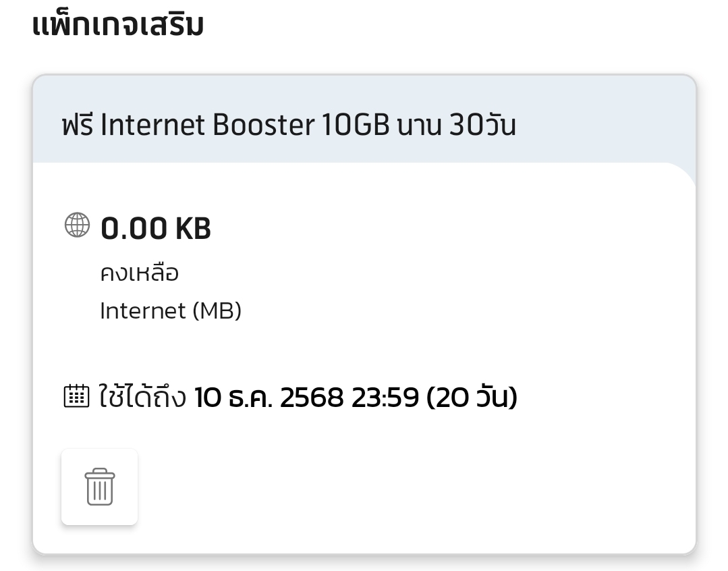
Task: Tap the 30วัน duration in package title
Action: (482, 126)
